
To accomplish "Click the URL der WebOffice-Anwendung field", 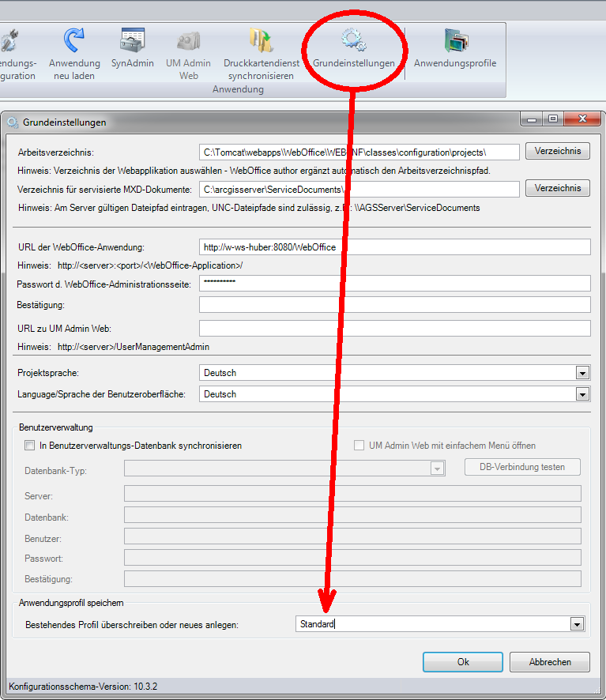I will coord(395,247).
